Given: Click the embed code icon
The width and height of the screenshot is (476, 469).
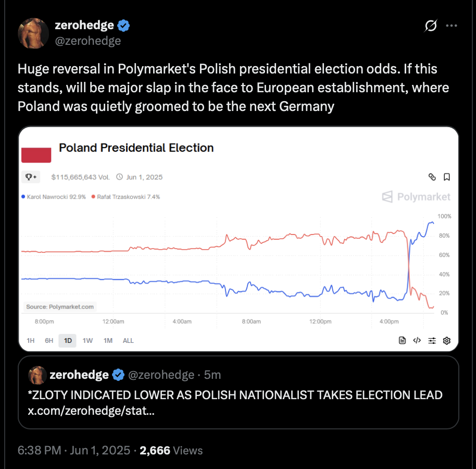Looking at the screenshot, I should tap(417, 340).
